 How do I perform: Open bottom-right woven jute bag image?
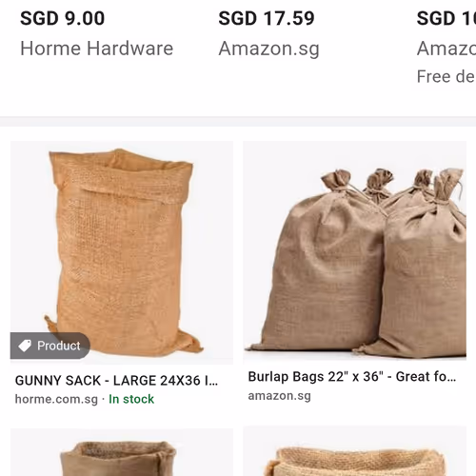(x=354, y=451)
